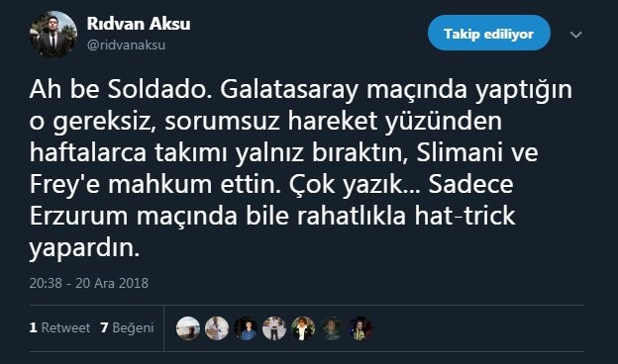Click the Rıdvan Aksu display name
The image size is (618, 364).
click(139, 24)
